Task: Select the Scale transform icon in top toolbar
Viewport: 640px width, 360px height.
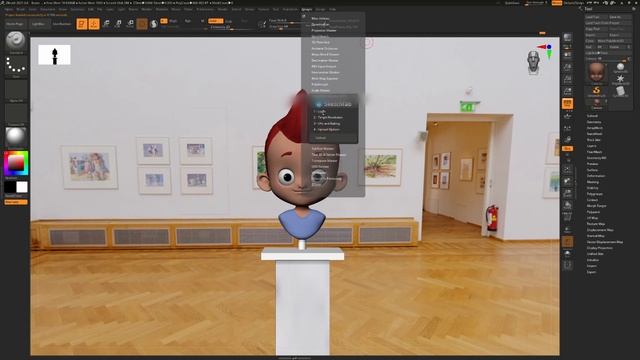Action: 118,24
